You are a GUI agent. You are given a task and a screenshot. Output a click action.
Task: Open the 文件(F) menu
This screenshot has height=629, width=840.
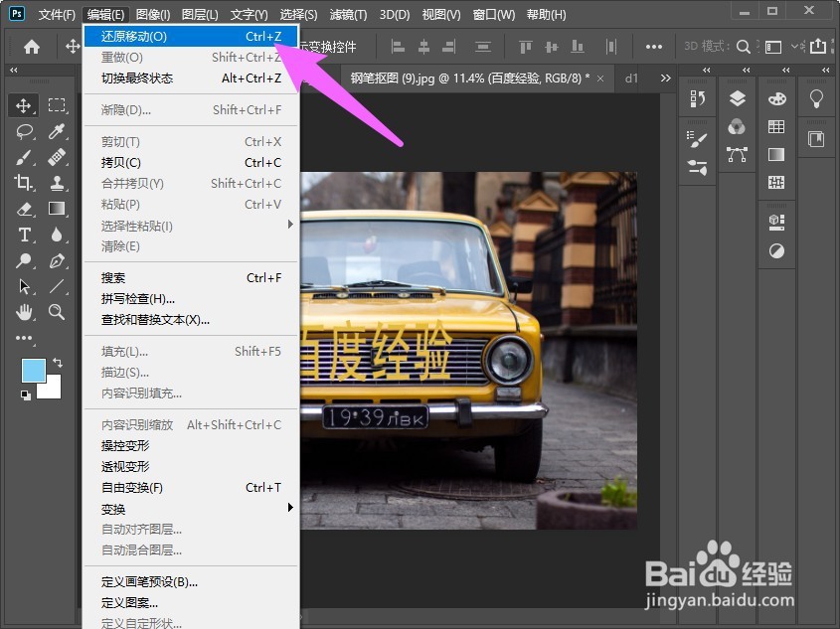tap(57, 15)
